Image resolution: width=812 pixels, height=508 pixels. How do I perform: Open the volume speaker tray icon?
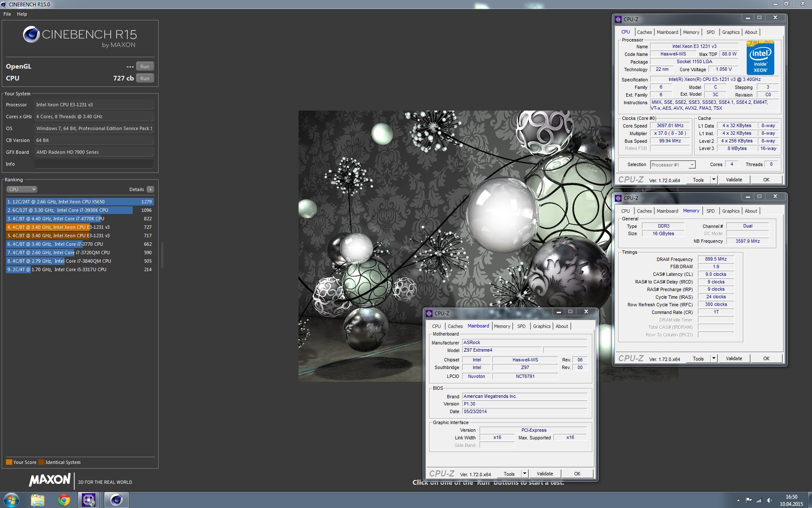pyautogui.click(x=769, y=500)
